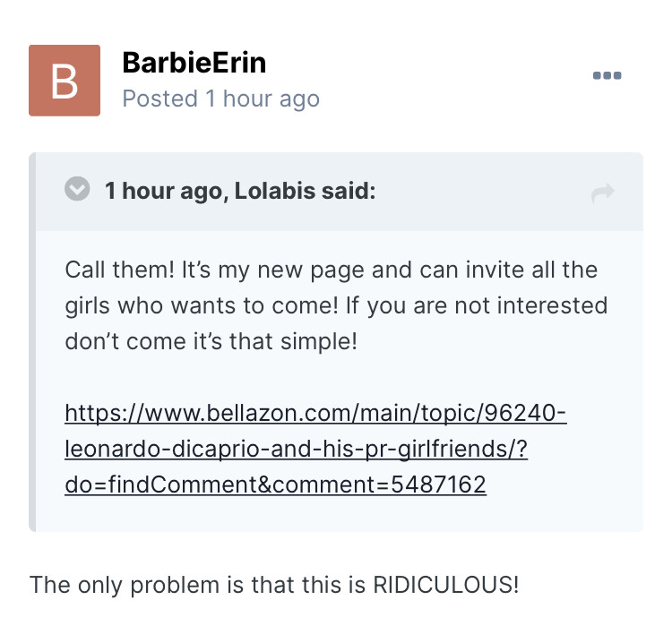Collapse the Lolabis quote with the chevron

(x=78, y=190)
